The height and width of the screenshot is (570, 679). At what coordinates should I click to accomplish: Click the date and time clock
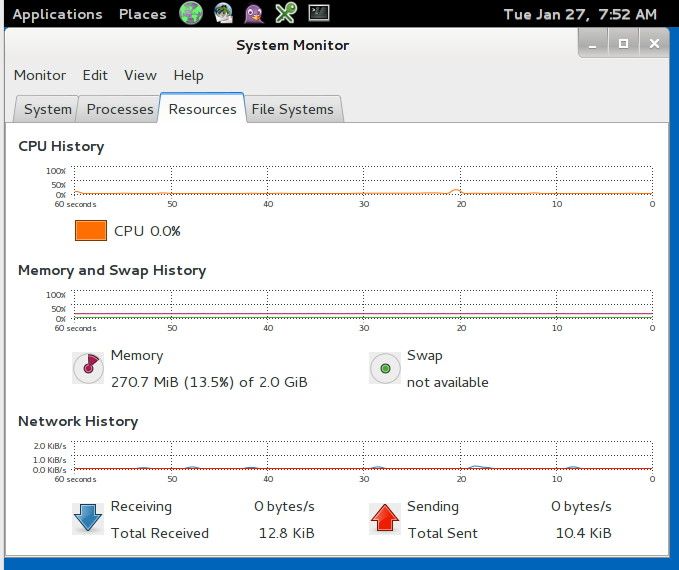pyautogui.click(x=580, y=14)
